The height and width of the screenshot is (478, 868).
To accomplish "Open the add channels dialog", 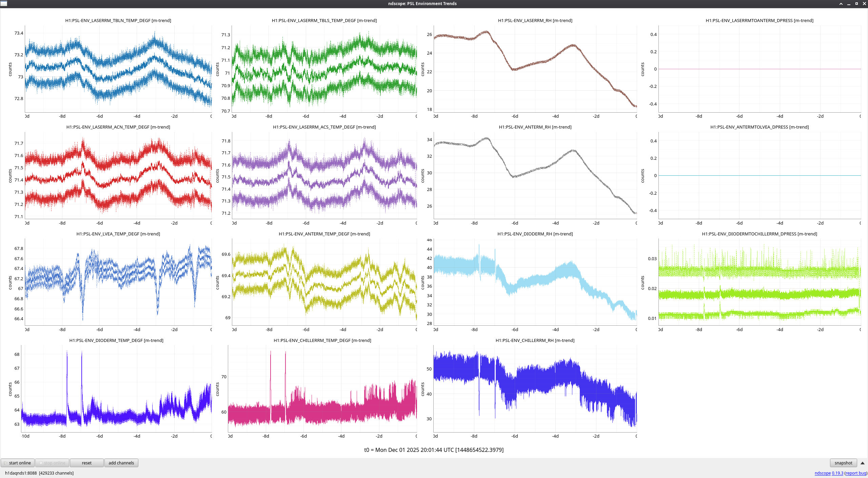I will [x=121, y=463].
